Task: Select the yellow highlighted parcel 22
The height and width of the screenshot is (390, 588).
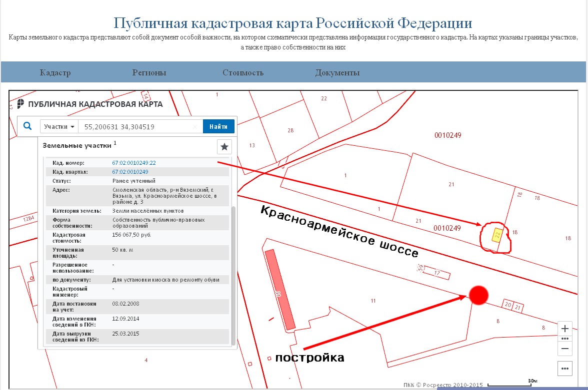Action: point(497,235)
